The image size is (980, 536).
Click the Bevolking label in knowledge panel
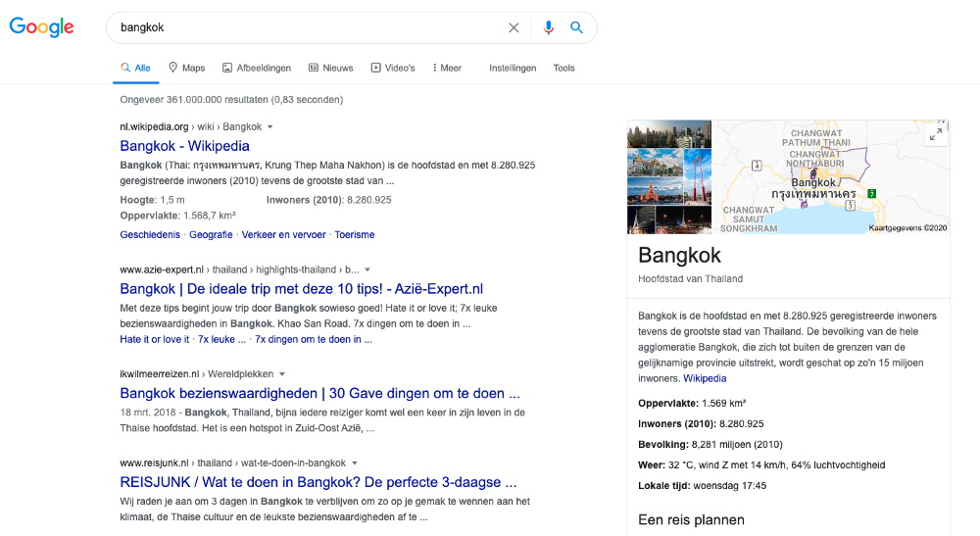(x=663, y=445)
